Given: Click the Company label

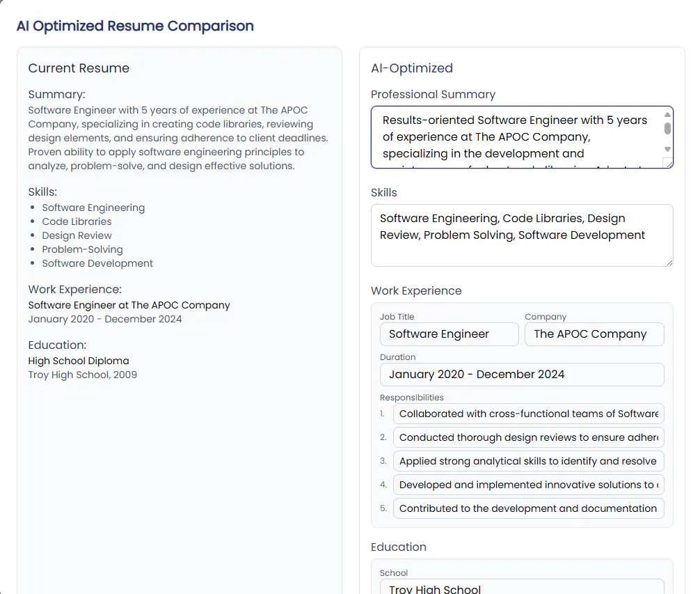Looking at the screenshot, I should (x=546, y=317).
